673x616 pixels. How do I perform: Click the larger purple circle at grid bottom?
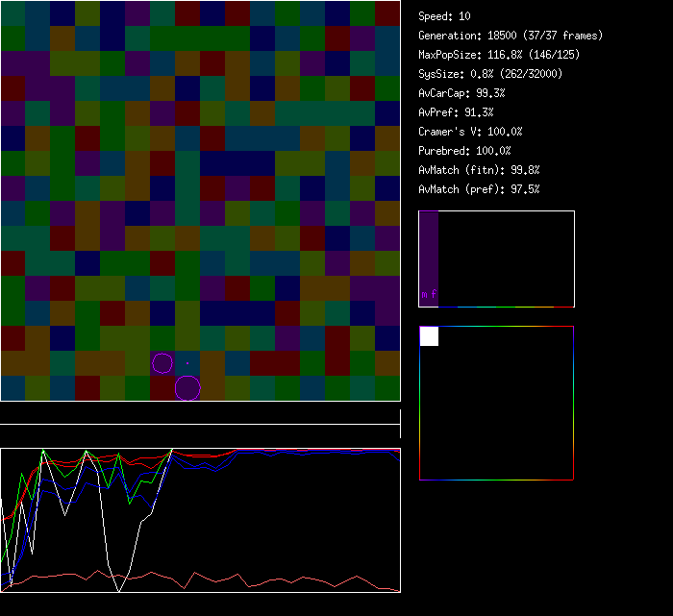187,388
